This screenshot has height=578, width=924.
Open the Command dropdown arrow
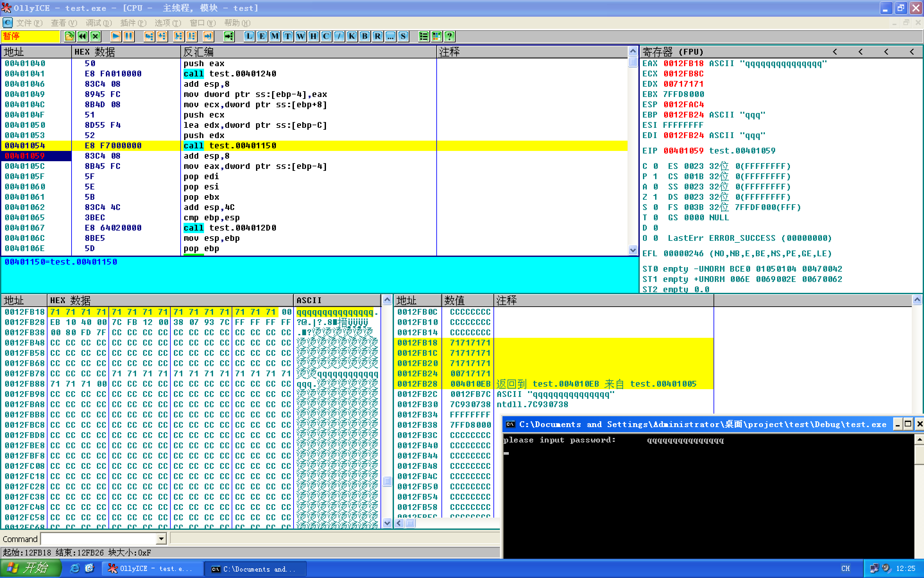(x=161, y=539)
